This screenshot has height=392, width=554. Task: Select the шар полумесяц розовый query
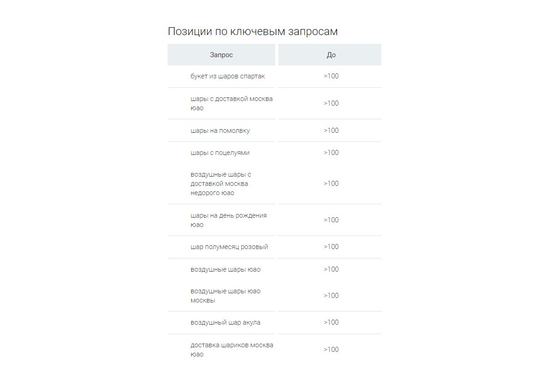pyautogui.click(x=229, y=247)
